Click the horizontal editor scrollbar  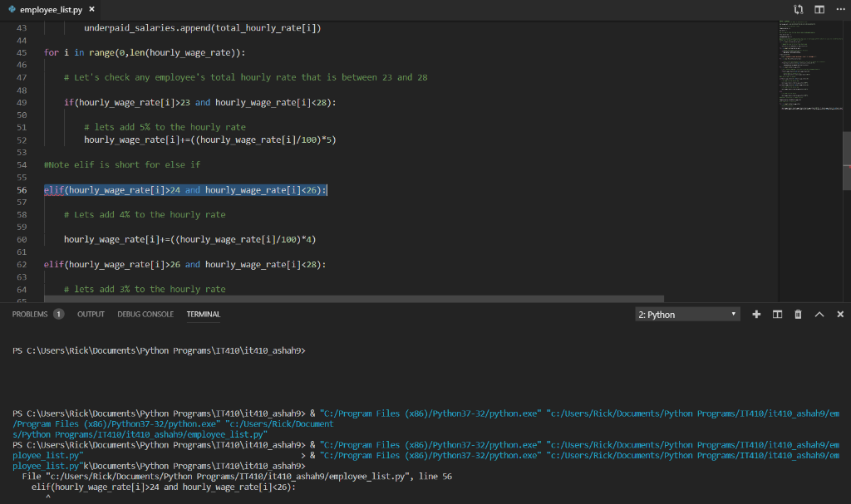coord(354,299)
